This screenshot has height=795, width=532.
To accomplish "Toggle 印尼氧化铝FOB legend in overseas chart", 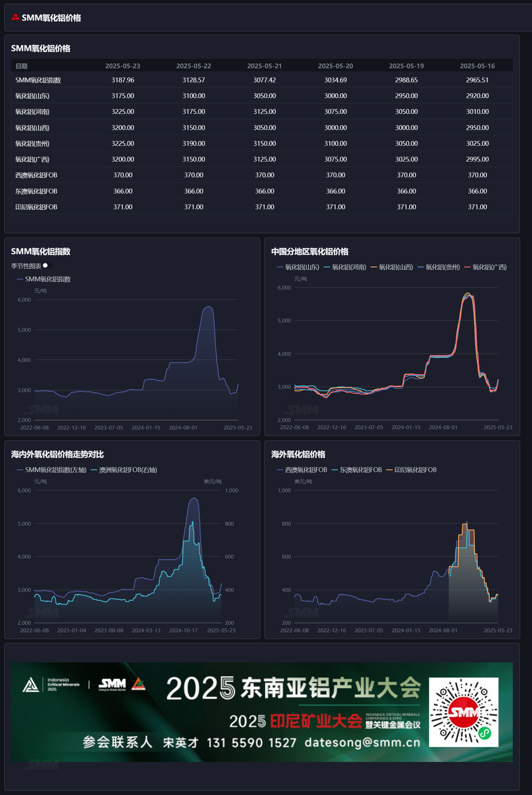I will pyautogui.click(x=411, y=470).
